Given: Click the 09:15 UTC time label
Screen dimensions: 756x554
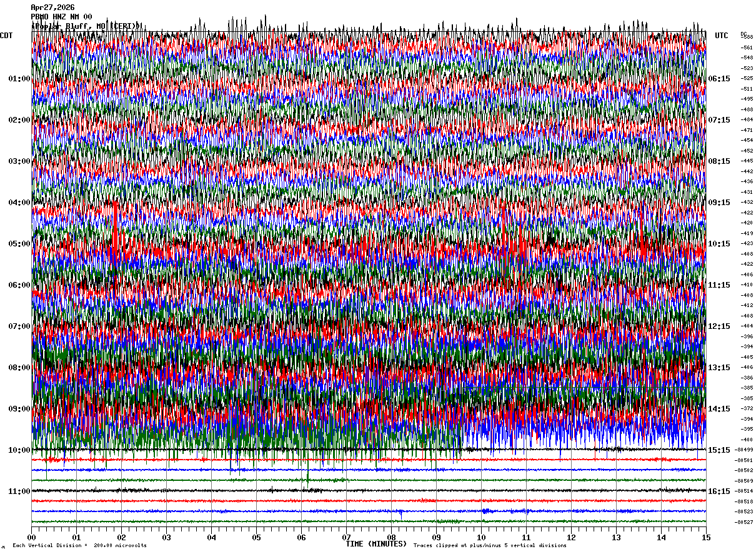Looking at the screenshot, I should click(x=719, y=203).
